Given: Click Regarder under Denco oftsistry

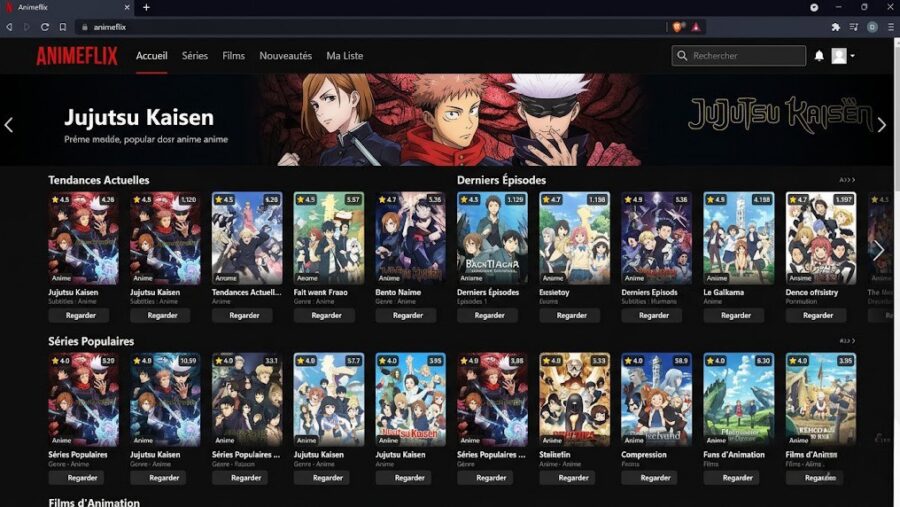Looking at the screenshot, I should point(818,315).
